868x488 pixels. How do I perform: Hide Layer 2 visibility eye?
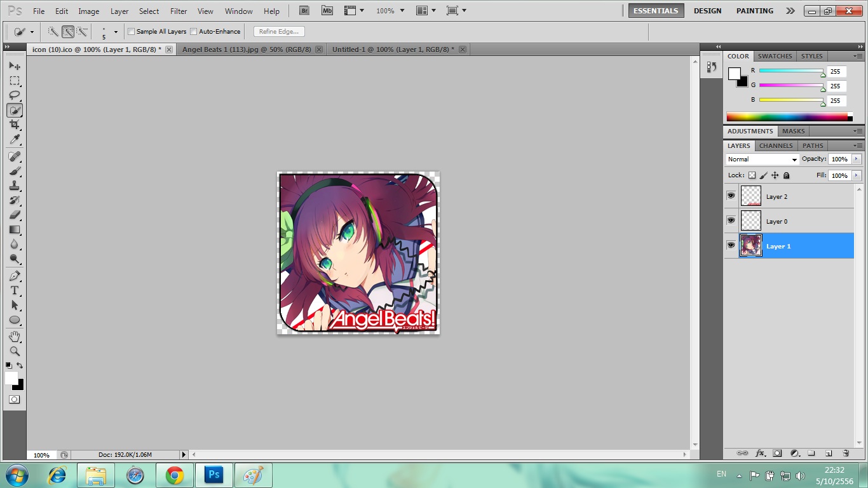[731, 196]
